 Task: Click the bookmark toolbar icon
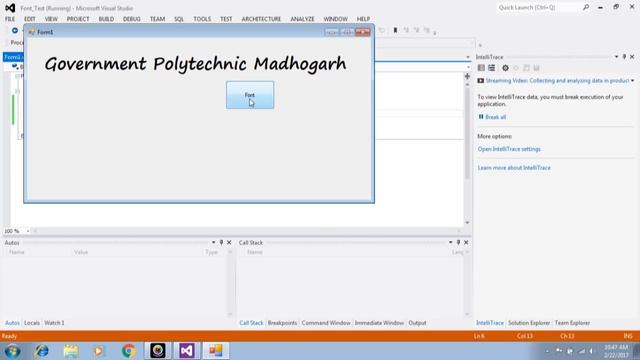395,30
